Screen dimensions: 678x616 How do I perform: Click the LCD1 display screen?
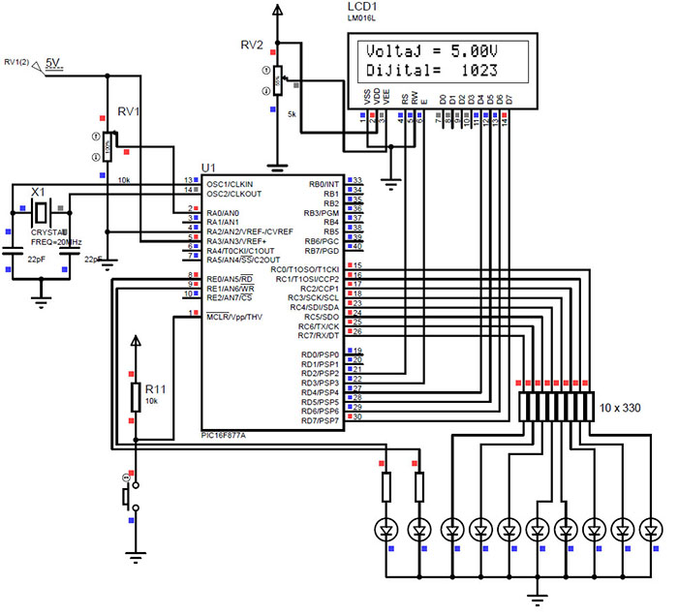(x=436, y=60)
